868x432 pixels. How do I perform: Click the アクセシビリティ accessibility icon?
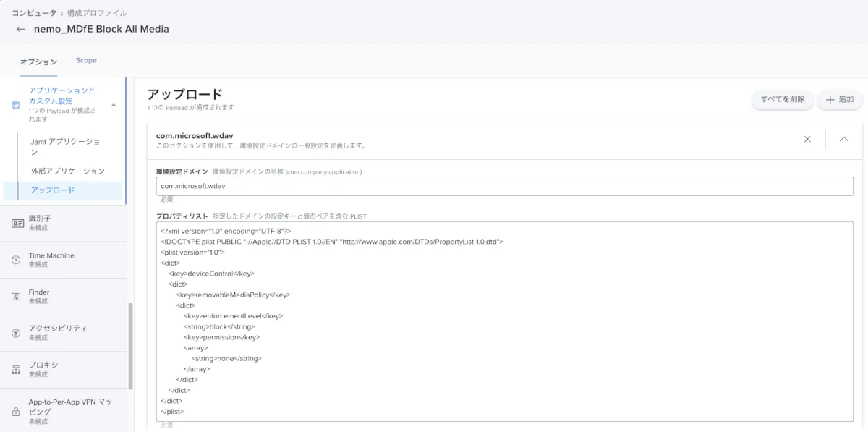16,333
